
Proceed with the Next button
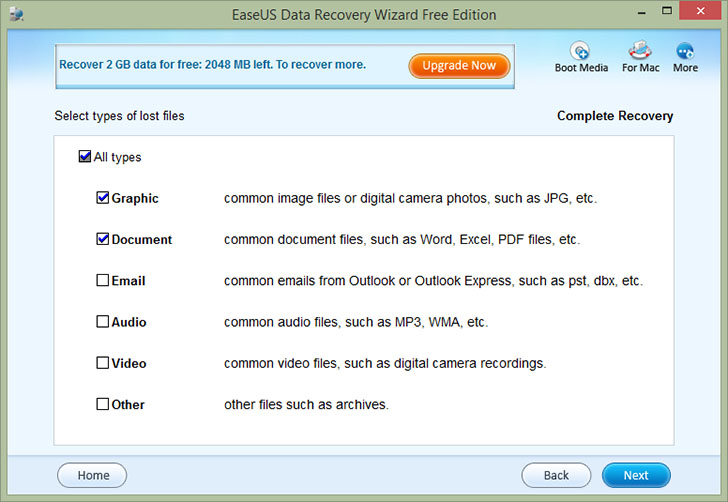click(x=636, y=475)
